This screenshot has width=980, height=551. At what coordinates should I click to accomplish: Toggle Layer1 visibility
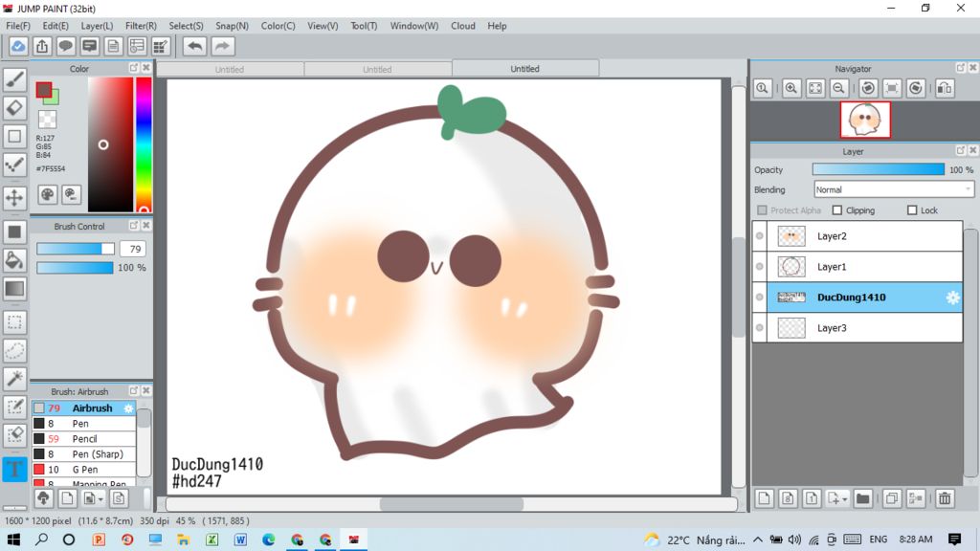(759, 267)
